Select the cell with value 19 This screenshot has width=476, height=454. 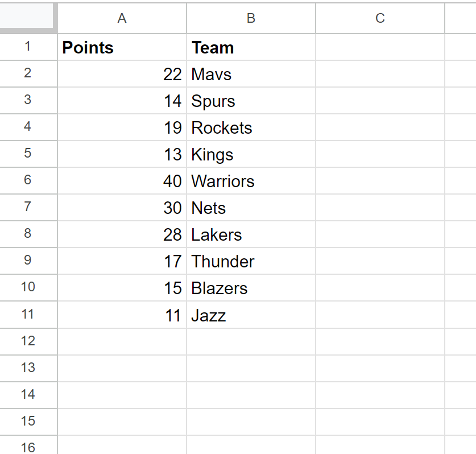click(x=121, y=127)
